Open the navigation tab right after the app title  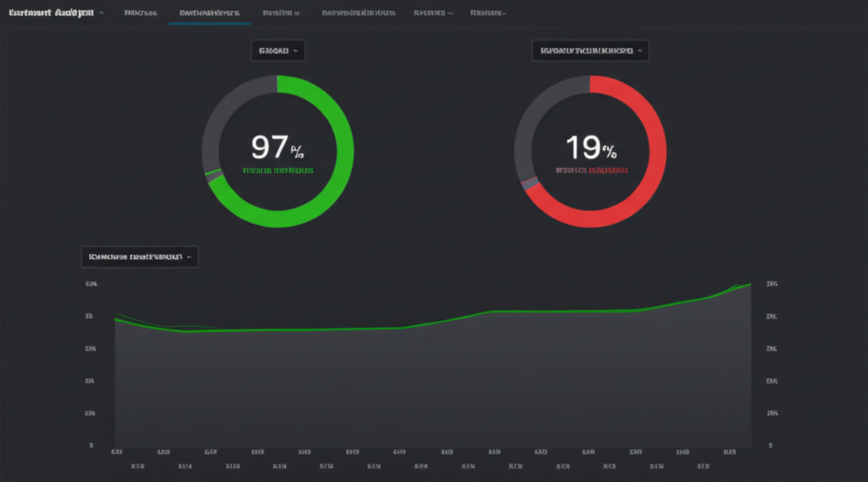click(141, 13)
